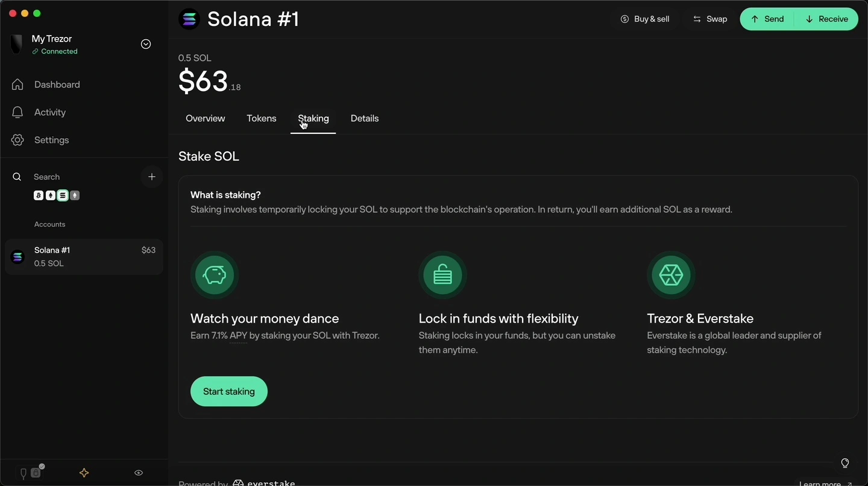
Task: Click the yellow sparkle assistant icon
Action: click(x=84, y=473)
